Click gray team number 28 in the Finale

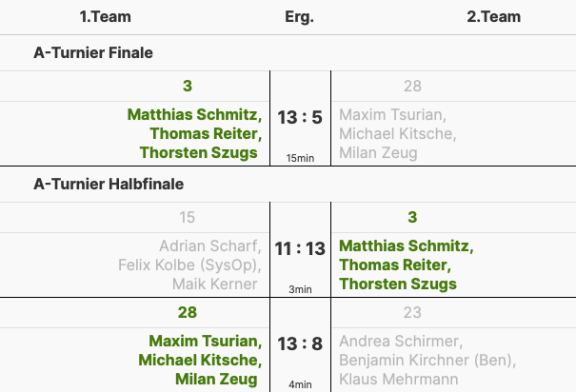point(412,87)
